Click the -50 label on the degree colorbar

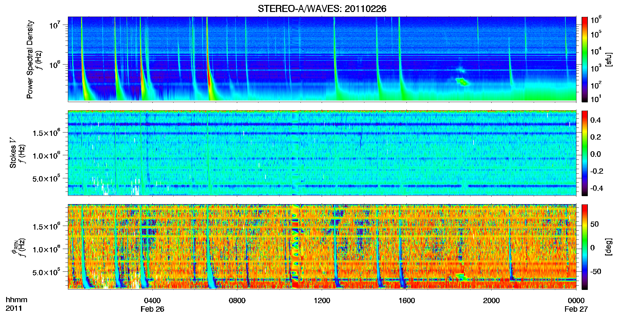pos(596,271)
